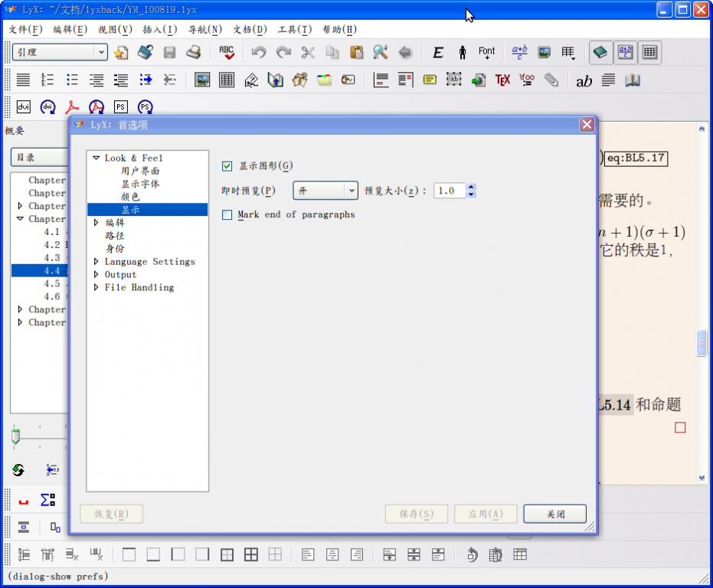
Task: Click the emphasize text E icon
Action: click(x=438, y=52)
